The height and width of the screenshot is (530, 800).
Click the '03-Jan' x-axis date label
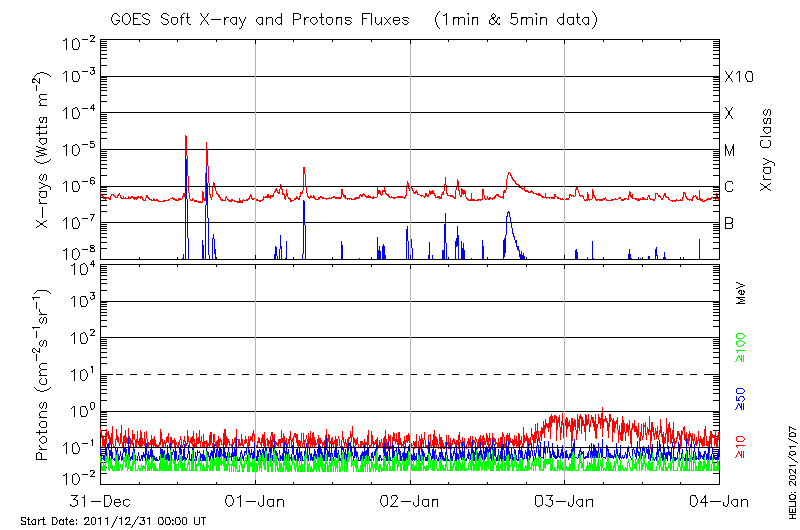pyautogui.click(x=565, y=501)
